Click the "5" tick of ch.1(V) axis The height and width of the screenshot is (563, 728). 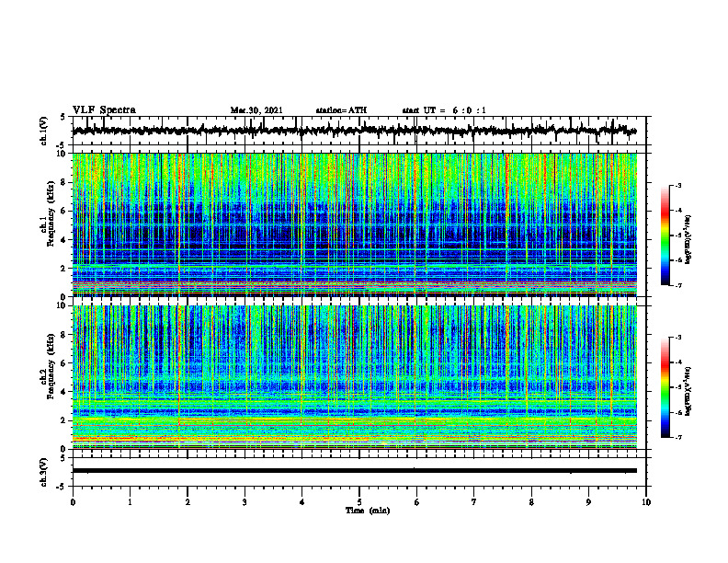click(x=63, y=117)
